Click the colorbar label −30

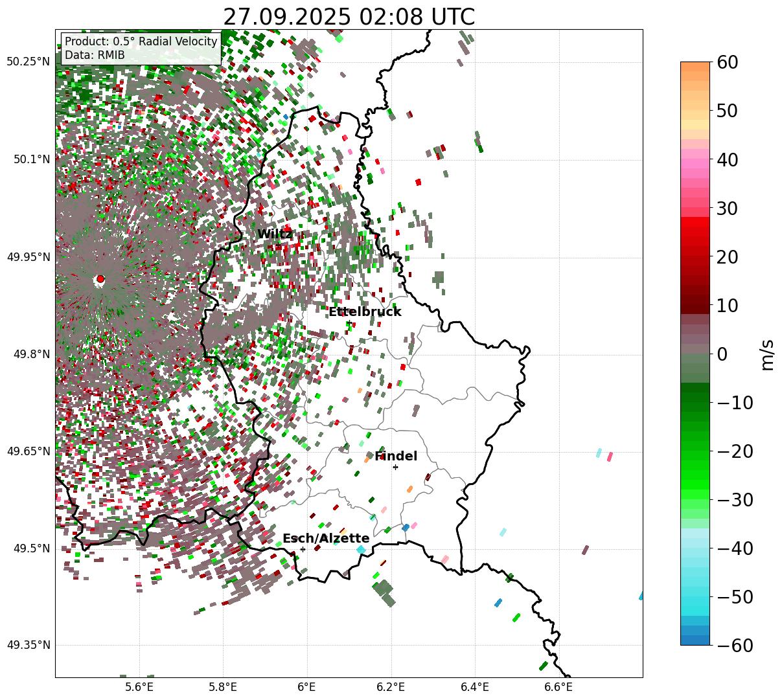pyautogui.click(x=735, y=499)
